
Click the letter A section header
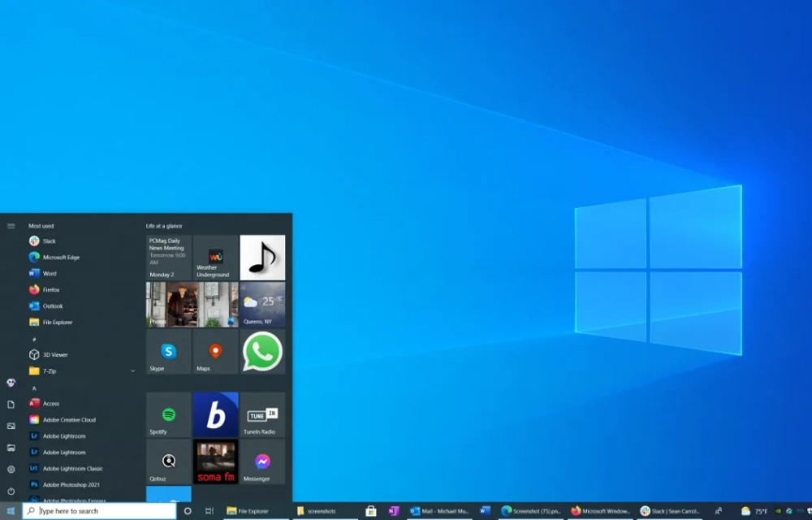[34, 388]
